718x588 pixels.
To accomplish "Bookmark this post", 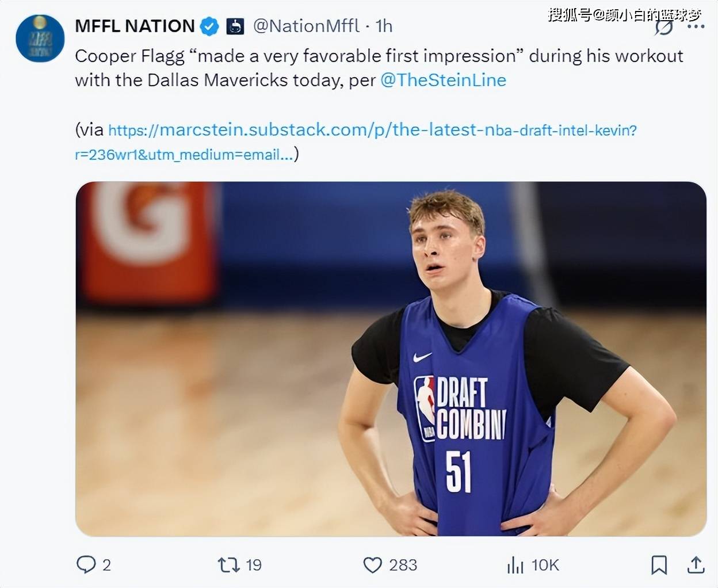I will 659,565.
